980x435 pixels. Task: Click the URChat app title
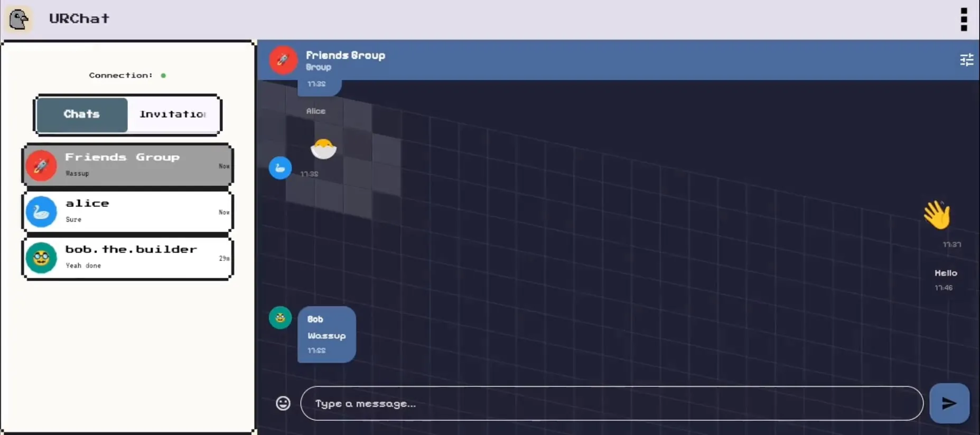[79, 18]
